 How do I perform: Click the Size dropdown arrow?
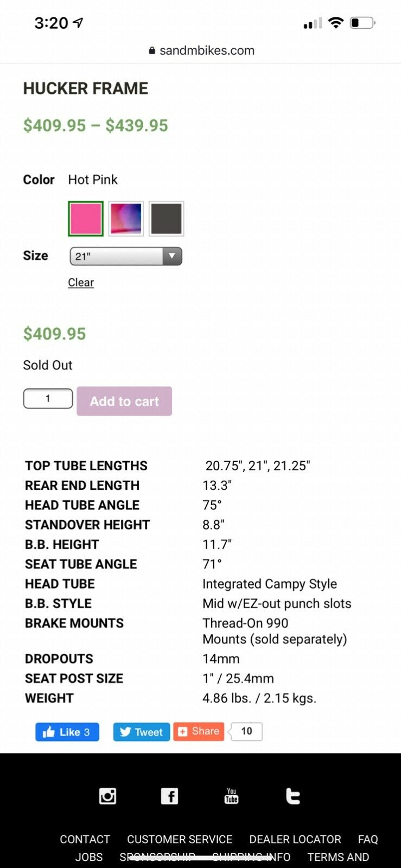coord(172,256)
